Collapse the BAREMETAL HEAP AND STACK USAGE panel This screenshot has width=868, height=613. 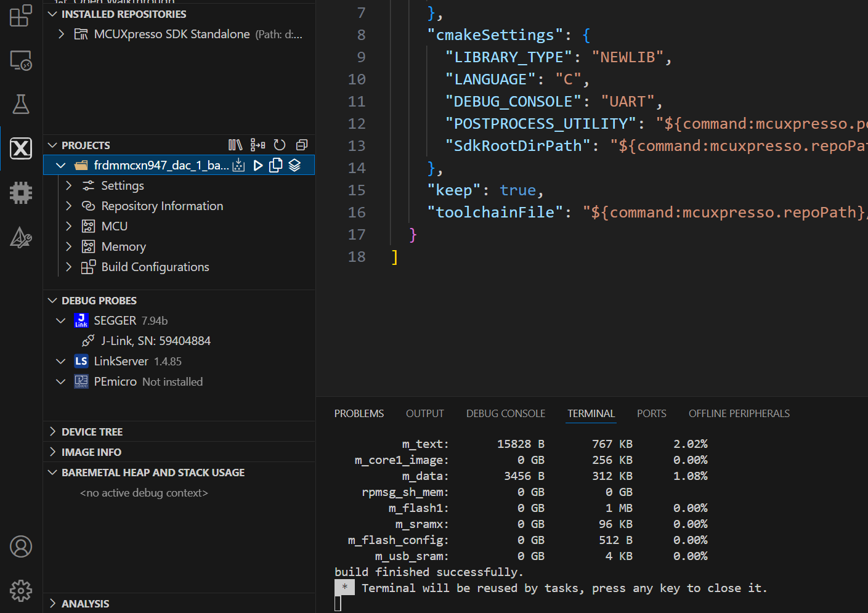(x=52, y=472)
